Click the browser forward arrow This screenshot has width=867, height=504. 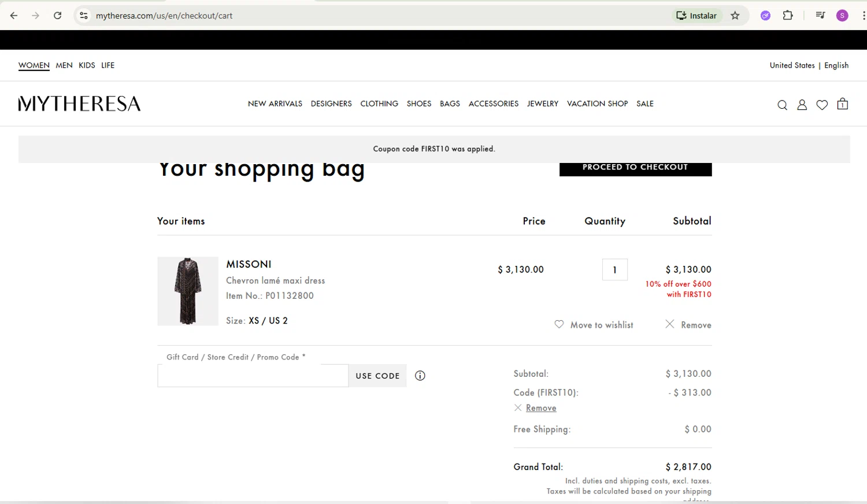36,16
